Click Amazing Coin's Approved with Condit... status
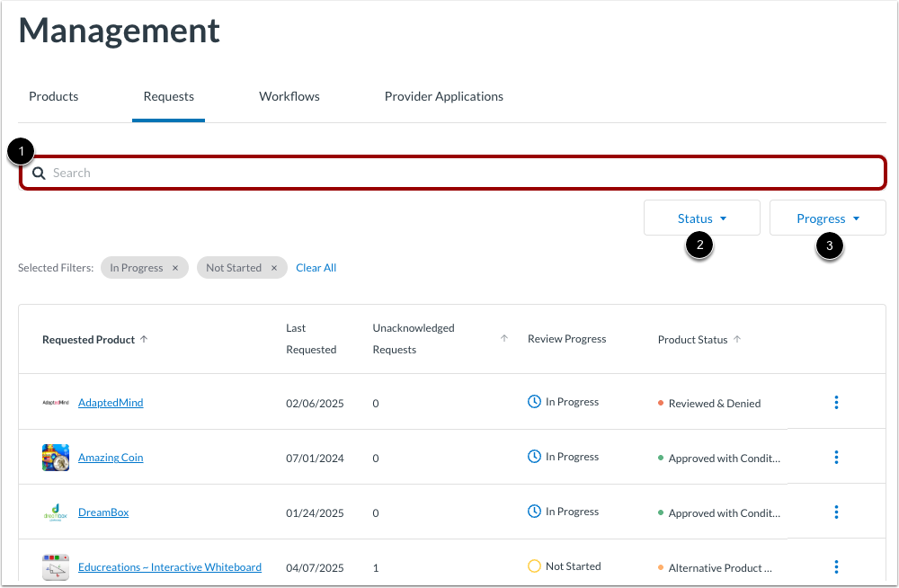This screenshot has width=899, height=588. pos(724,459)
